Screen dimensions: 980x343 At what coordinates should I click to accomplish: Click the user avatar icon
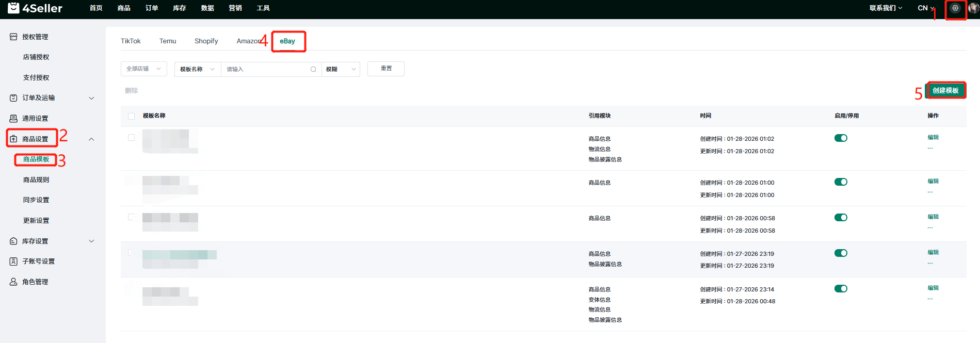[974, 8]
